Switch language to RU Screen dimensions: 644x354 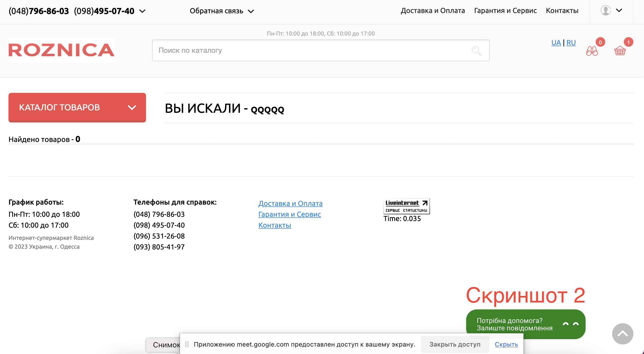click(x=571, y=43)
